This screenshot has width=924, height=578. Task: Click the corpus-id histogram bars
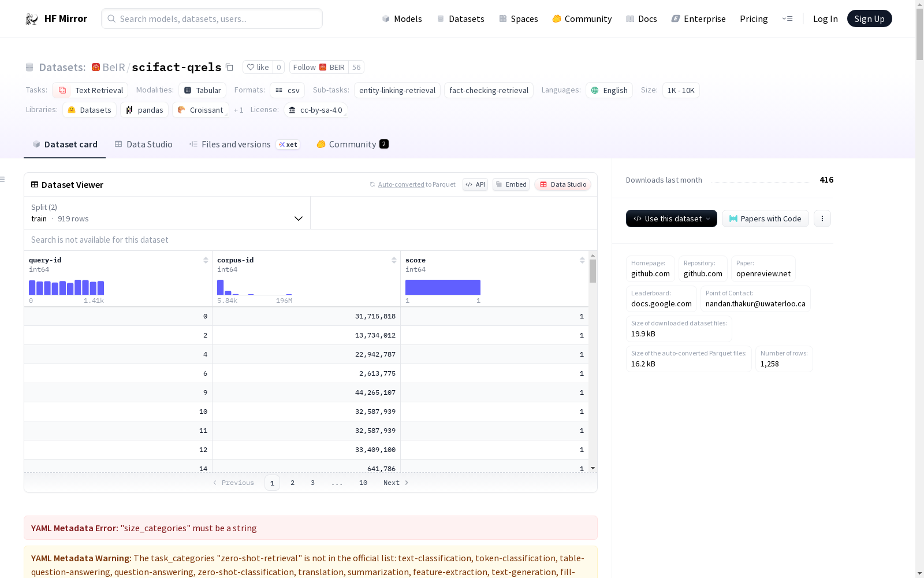tap(255, 287)
